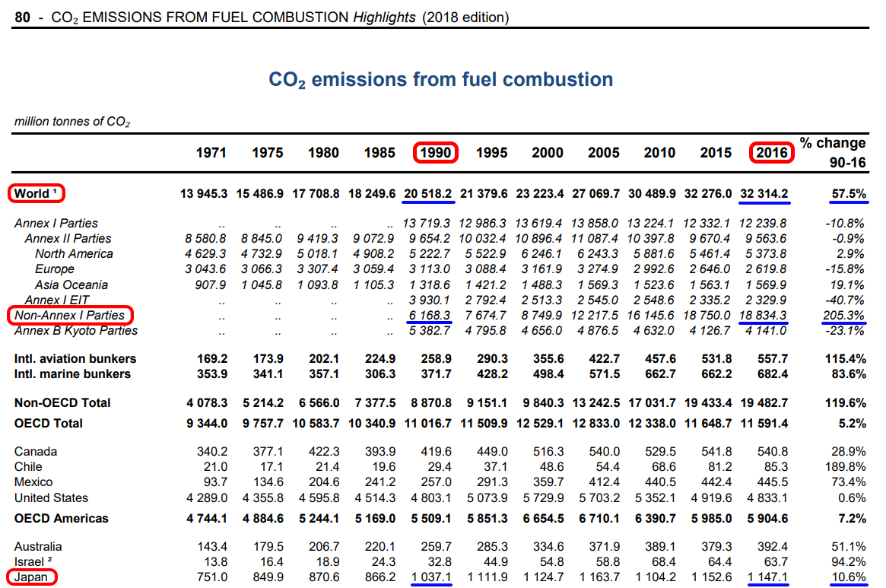Click the OECD Americas row label
The image size is (886, 588).
[61, 518]
